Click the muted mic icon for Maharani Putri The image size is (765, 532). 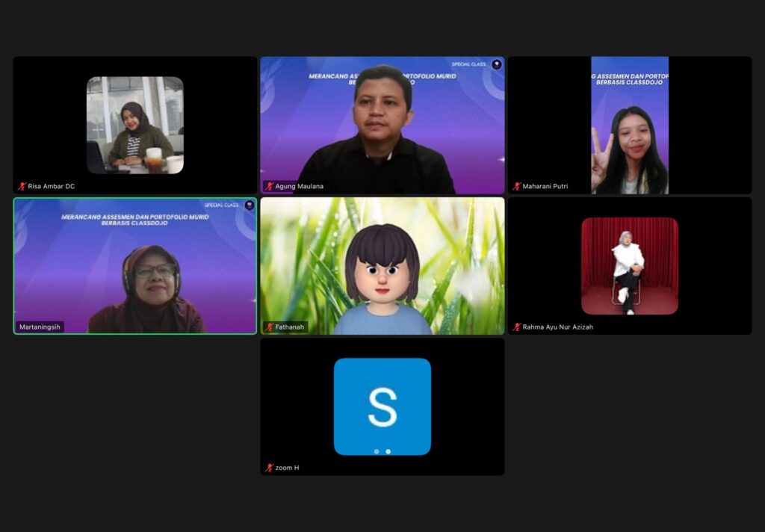tap(516, 187)
